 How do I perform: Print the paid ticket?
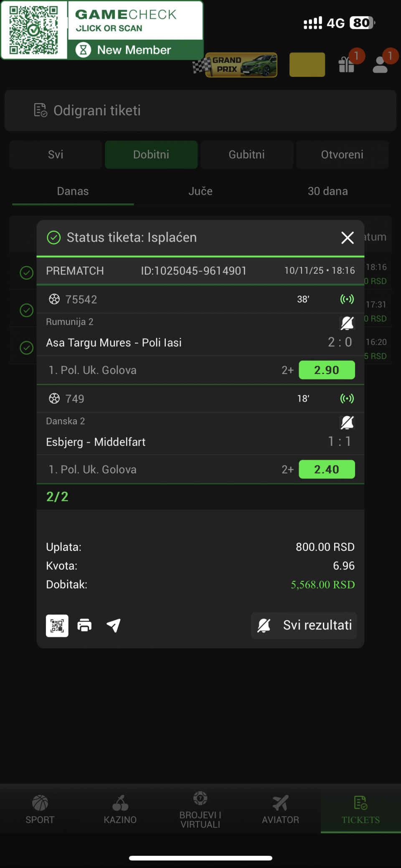point(84,626)
